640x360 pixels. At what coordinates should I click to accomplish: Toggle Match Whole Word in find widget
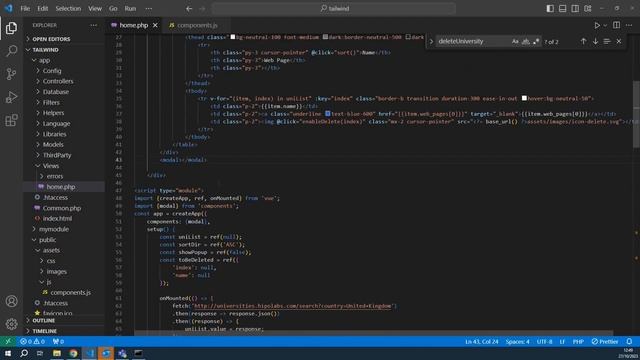point(526,41)
